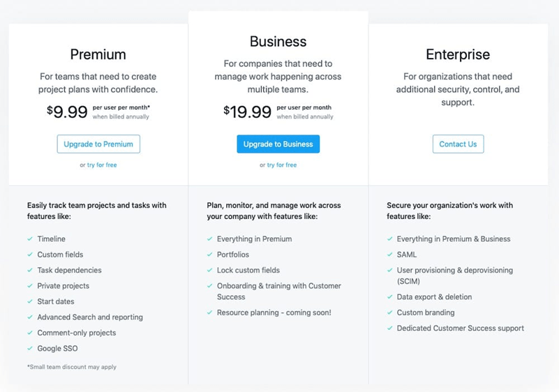559x392 pixels.
Task: Click the Contact Us button
Action: 458,144
